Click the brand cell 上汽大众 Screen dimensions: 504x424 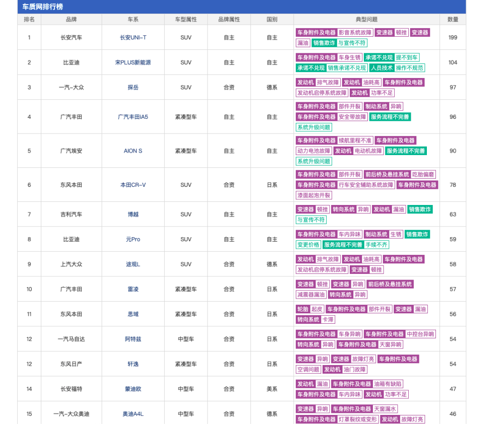tap(72, 264)
